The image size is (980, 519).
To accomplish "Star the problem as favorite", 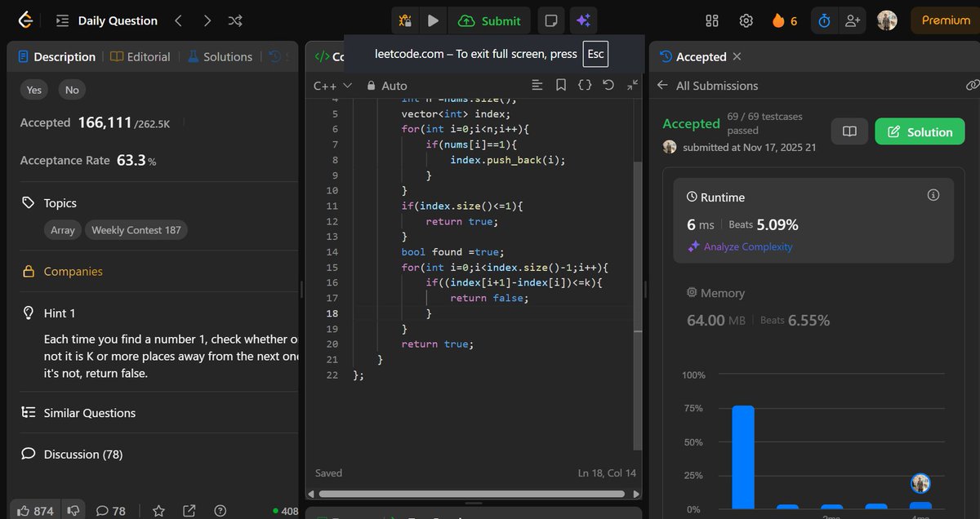I will click(158, 511).
